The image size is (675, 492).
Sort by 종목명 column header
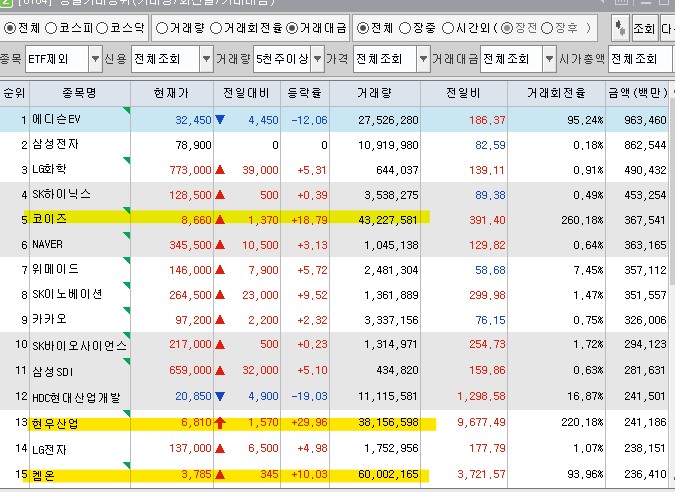[x=80, y=93]
